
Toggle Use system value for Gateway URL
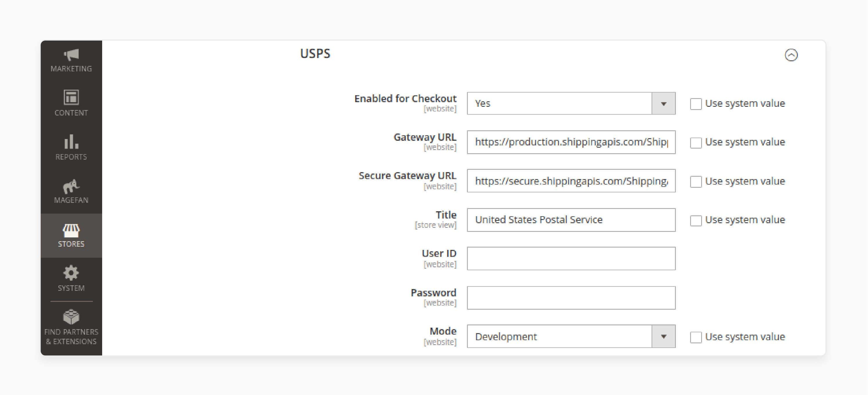[x=696, y=143]
